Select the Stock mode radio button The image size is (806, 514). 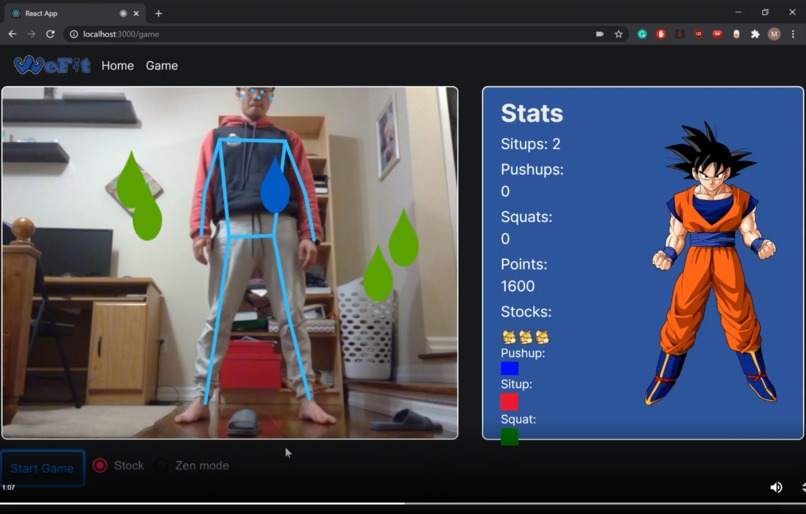100,466
